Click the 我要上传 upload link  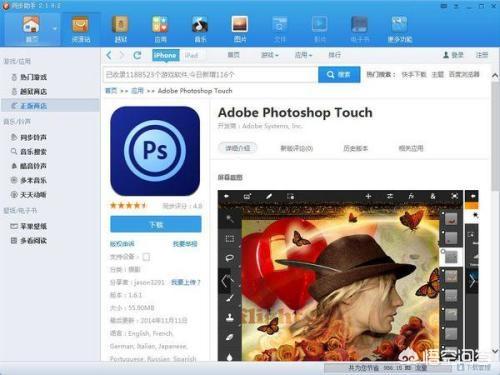[x=185, y=283]
